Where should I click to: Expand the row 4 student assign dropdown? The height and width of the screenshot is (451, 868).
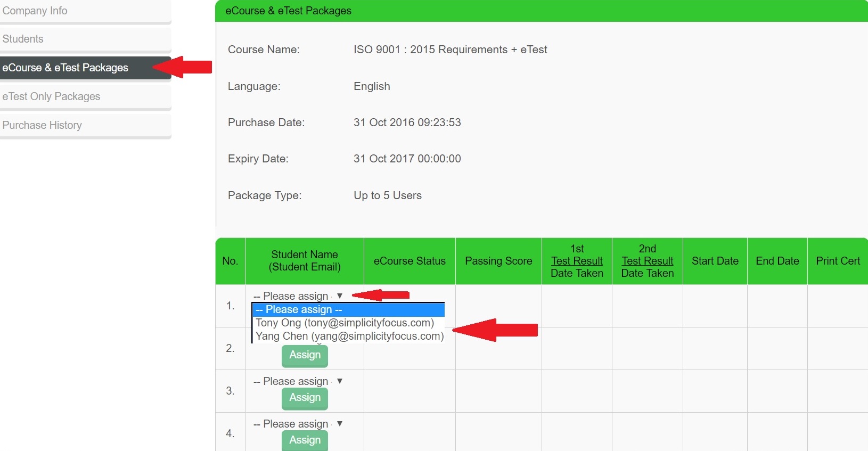(298, 424)
